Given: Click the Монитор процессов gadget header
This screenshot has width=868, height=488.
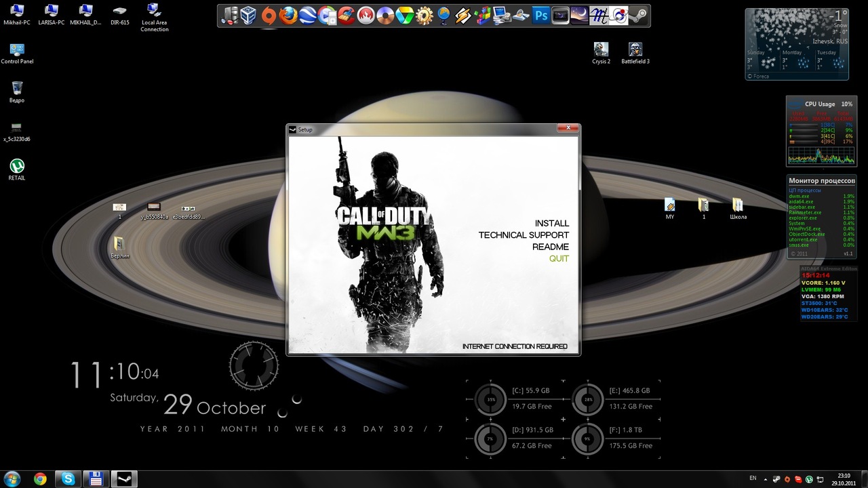Looking at the screenshot, I should pos(821,181).
